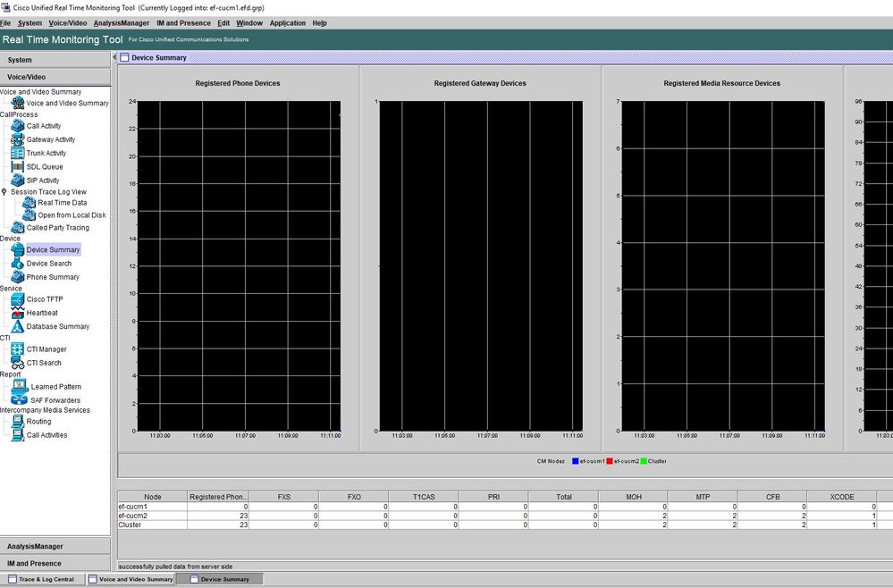Click the Registered Phone Devices chart

[x=240, y=265]
